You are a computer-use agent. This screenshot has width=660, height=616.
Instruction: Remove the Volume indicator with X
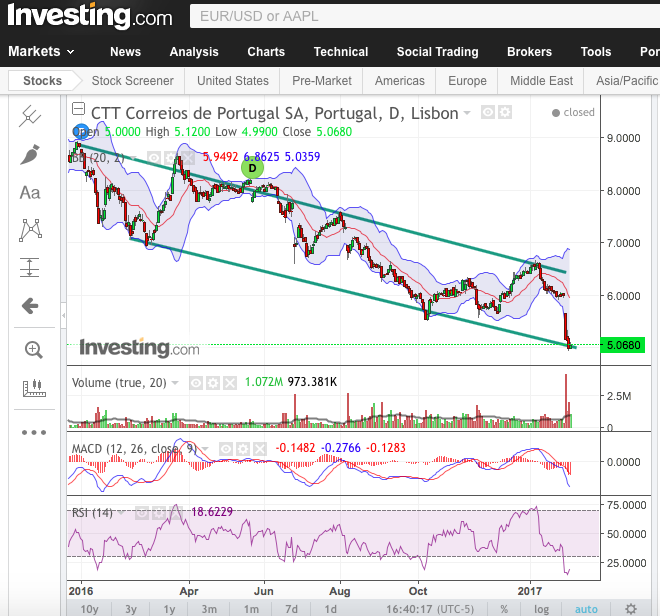230,383
